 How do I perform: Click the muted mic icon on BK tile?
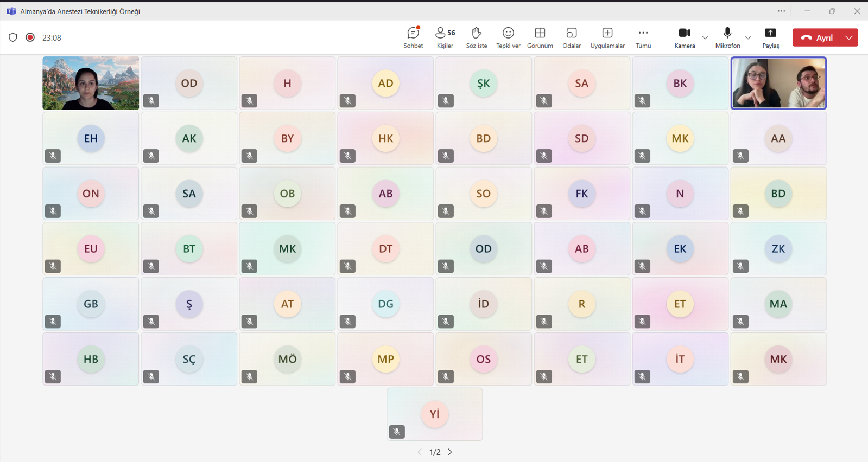642,100
